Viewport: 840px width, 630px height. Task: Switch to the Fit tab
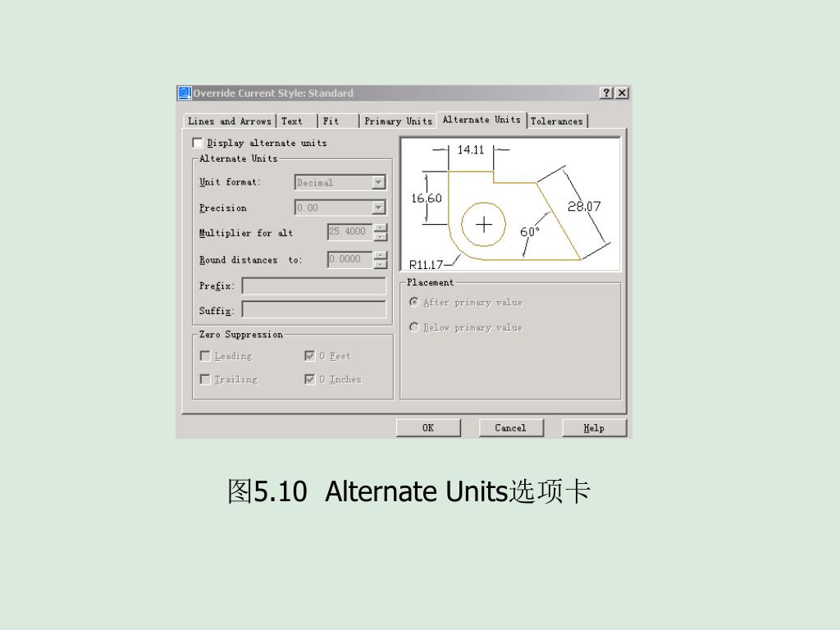tap(338, 121)
